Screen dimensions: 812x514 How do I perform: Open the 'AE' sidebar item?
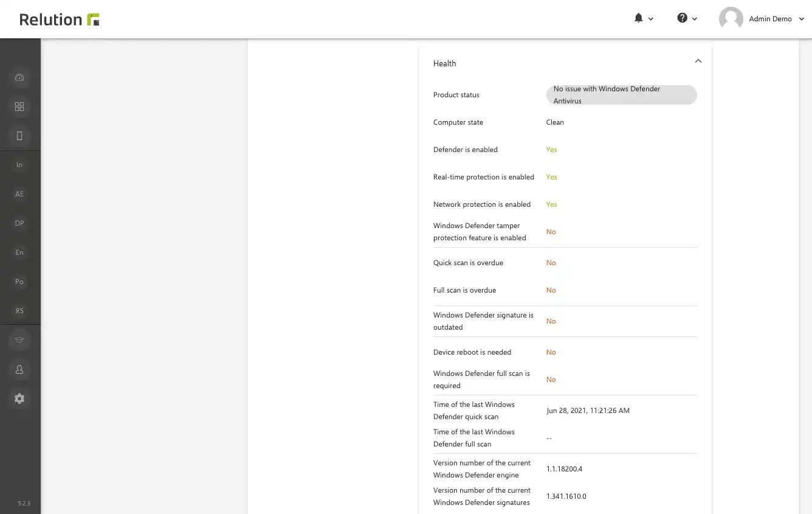19,194
